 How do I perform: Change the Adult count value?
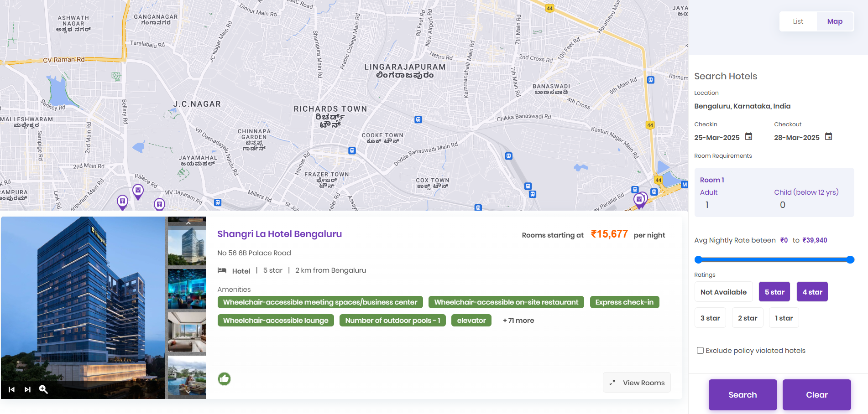[707, 205]
